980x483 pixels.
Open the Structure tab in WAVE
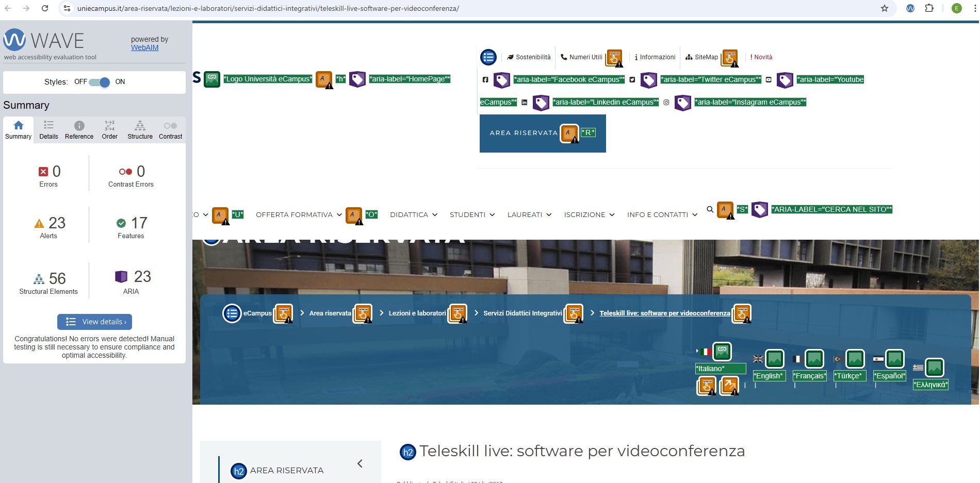click(140, 130)
